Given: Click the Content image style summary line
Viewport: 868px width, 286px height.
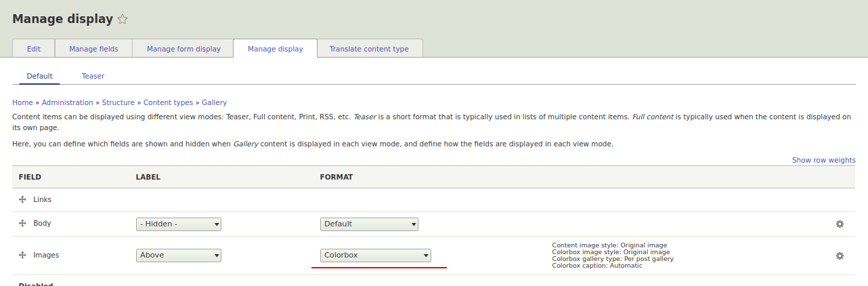Looking at the screenshot, I should tap(609, 245).
